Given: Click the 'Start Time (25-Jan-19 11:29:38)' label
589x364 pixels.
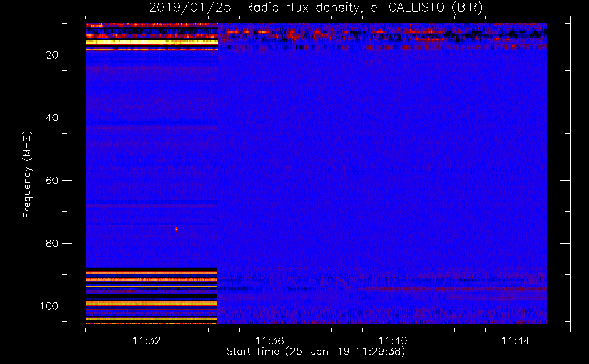Looking at the screenshot, I should click(316, 352).
